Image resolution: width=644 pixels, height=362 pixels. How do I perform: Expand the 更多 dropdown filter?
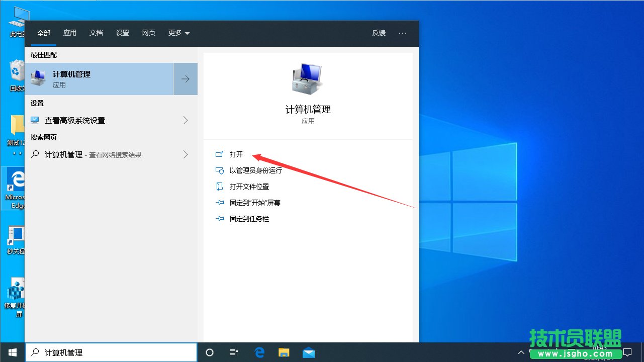pyautogui.click(x=178, y=33)
